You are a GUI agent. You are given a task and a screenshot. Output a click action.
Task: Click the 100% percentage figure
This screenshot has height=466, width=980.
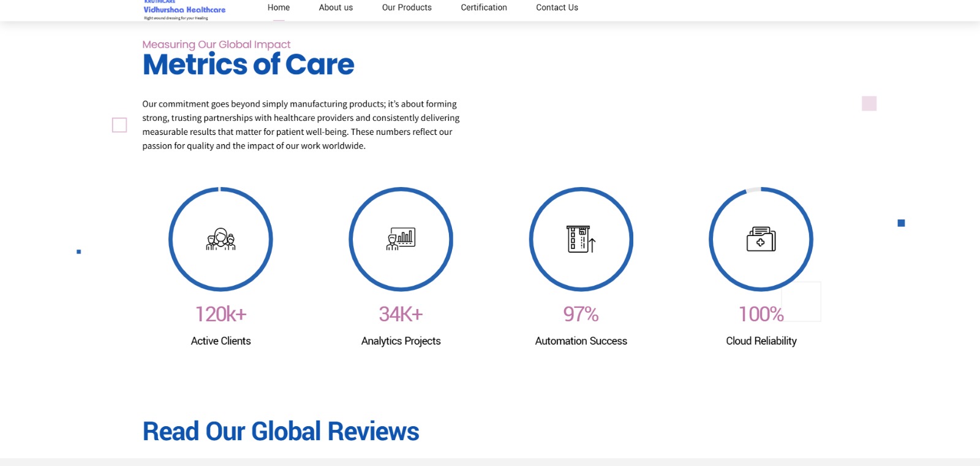761,314
